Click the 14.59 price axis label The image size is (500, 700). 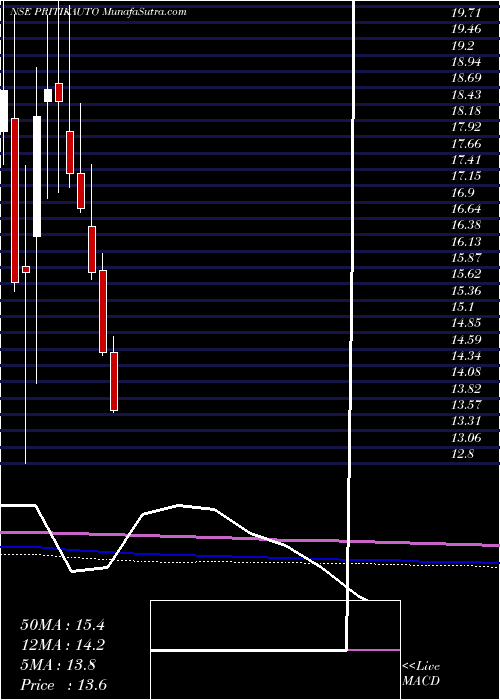tap(466, 340)
